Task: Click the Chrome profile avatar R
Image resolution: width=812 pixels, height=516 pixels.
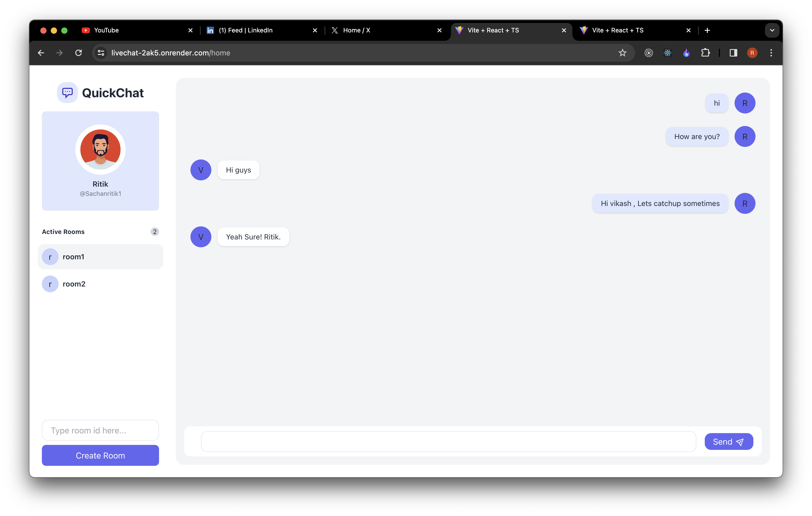Action: [752, 53]
